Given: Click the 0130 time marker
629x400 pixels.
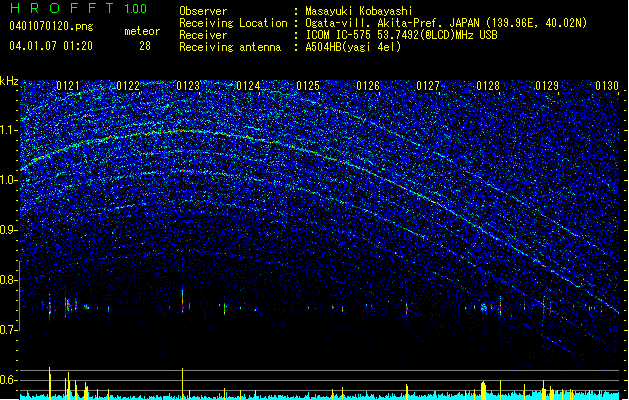Looking at the screenshot, I should (607, 86).
